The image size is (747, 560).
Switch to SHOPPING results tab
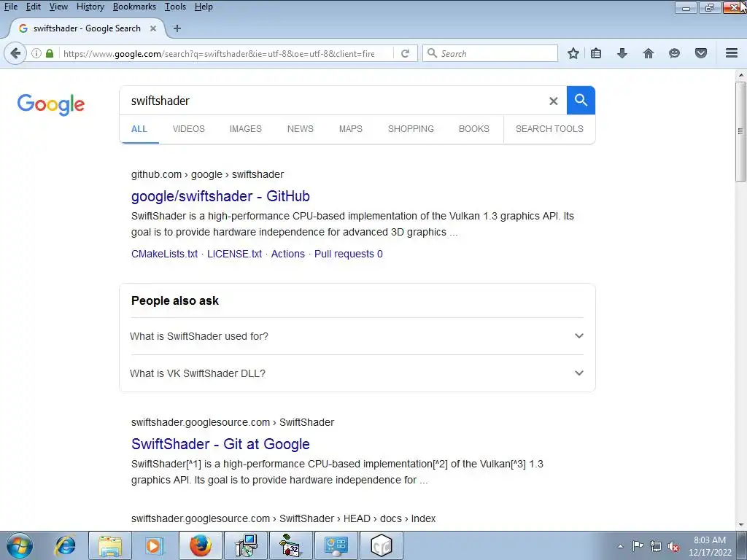[411, 129]
